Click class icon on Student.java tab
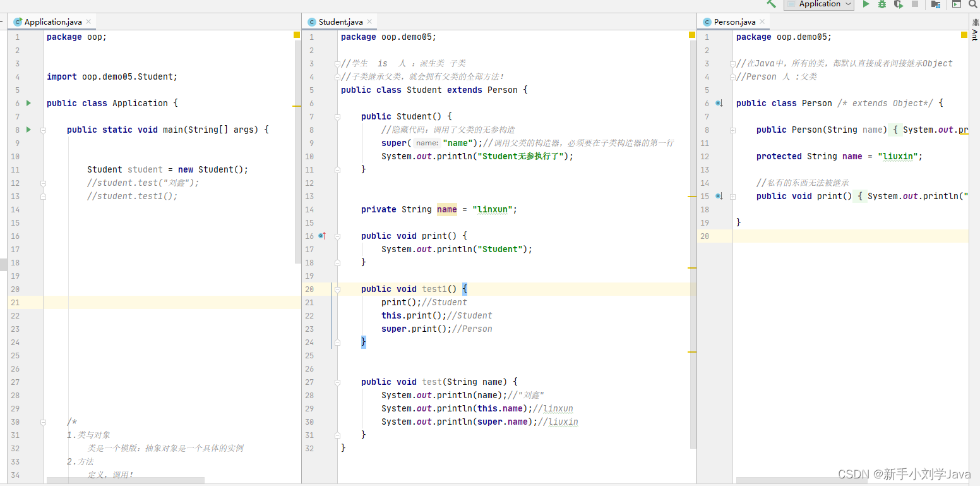 pos(312,22)
